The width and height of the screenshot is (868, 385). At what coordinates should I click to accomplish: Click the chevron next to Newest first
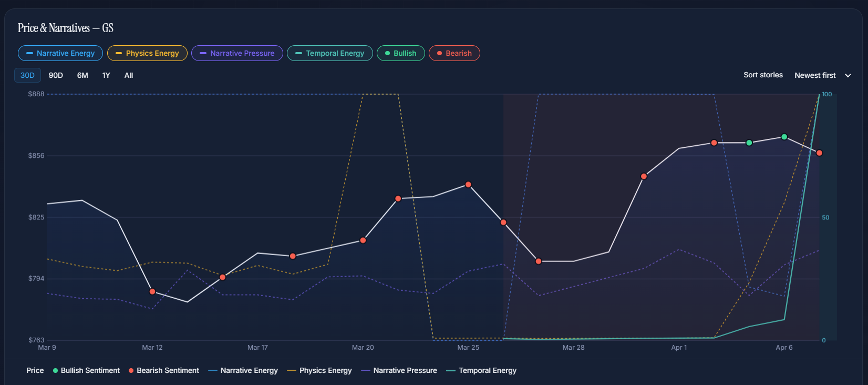click(848, 76)
